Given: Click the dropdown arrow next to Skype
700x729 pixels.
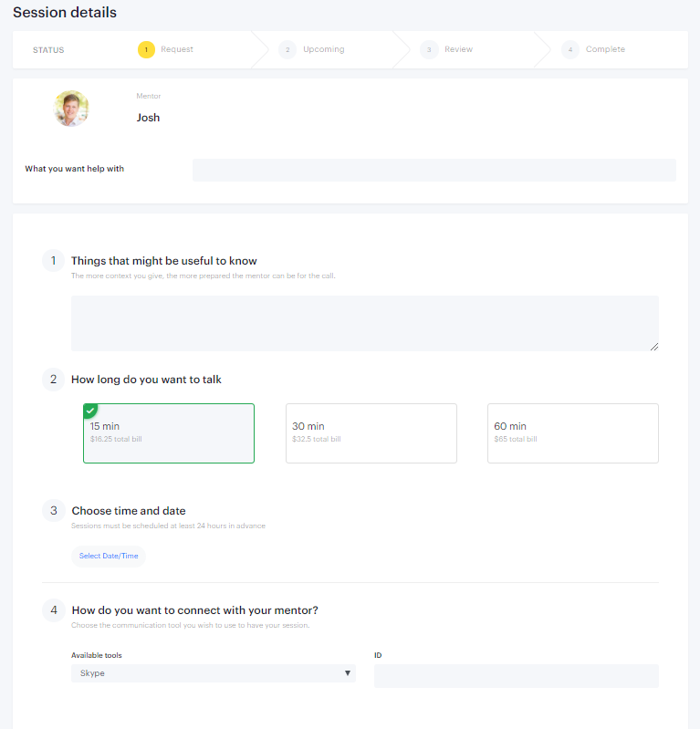Looking at the screenshot, I should click(348, 673).
